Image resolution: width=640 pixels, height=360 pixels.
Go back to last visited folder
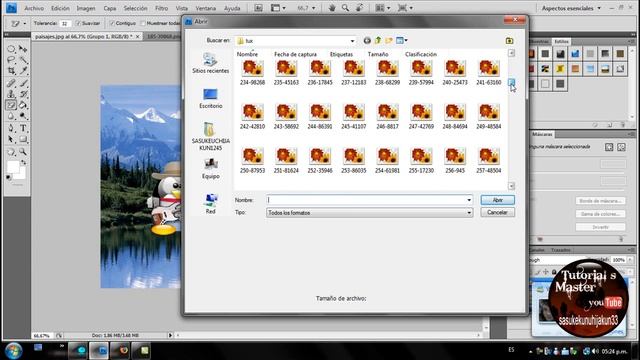[367, 40]
